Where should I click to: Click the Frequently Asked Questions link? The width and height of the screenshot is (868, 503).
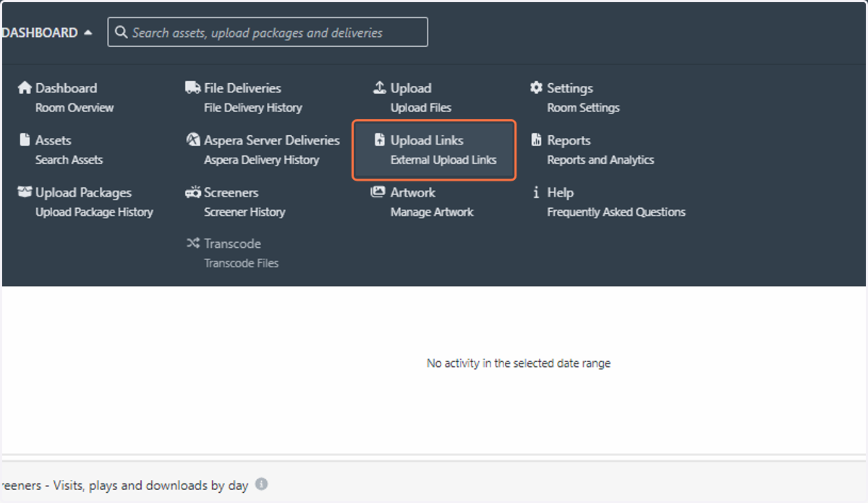(x=616, y=212)
